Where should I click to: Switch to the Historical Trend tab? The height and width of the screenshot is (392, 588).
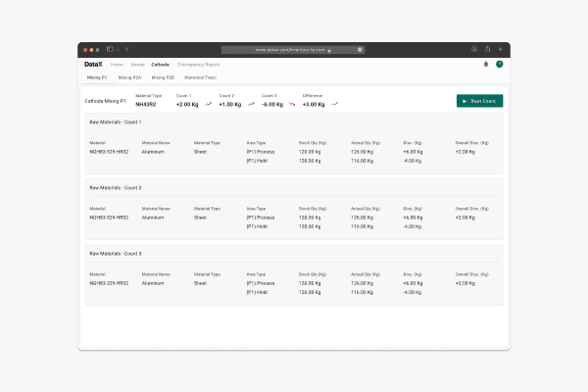200,77
